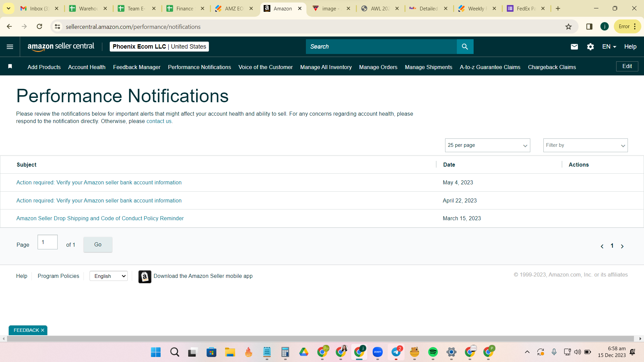This screenshot has height=362, width=644.
Task: Open Account Health in nav bar
Action: [87, 67]
